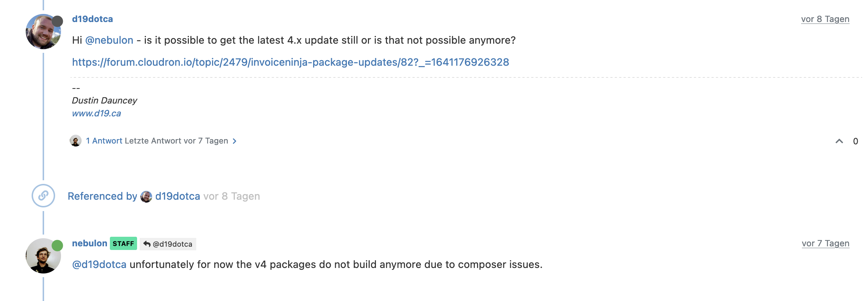The width and height of the screenshot is (868, 301).
Task: Click nebulon's large profile avatar
Action: [x=43, y=256]
